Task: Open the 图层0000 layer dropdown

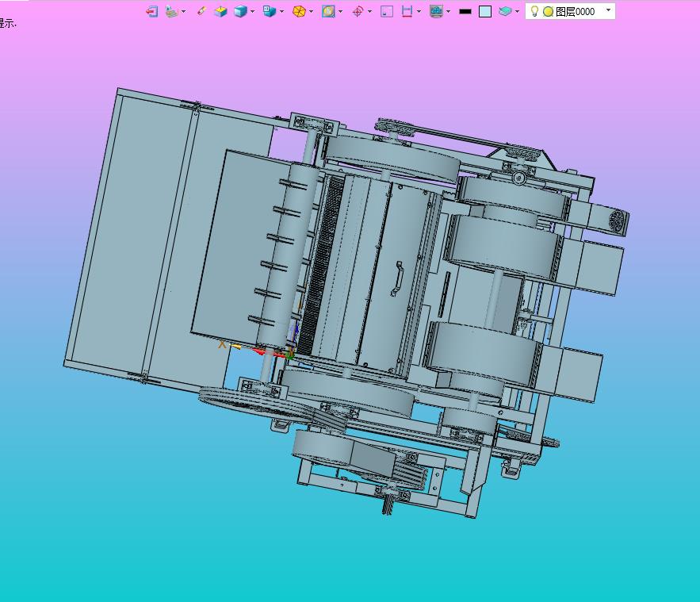Action: (608, 10)
